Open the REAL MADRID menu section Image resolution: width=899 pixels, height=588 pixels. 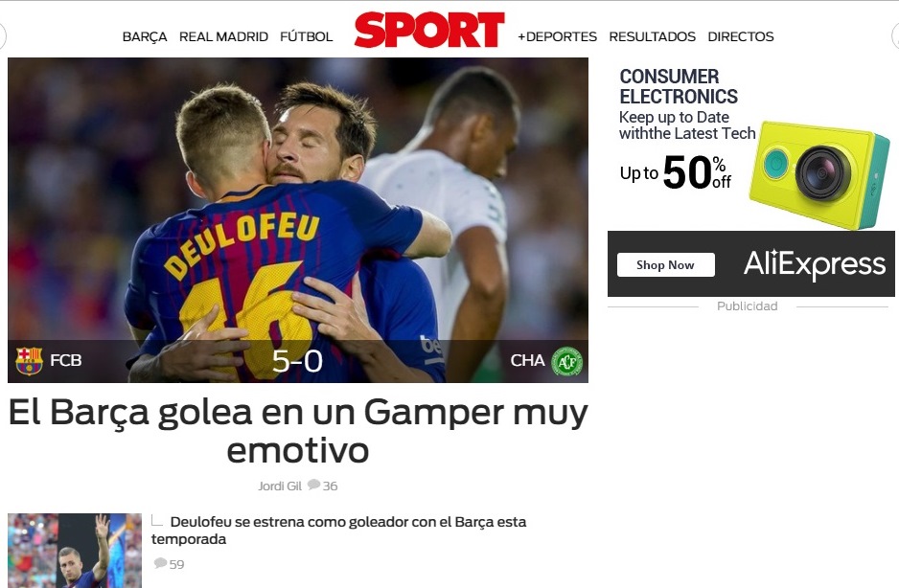click(x=223, y=36)
